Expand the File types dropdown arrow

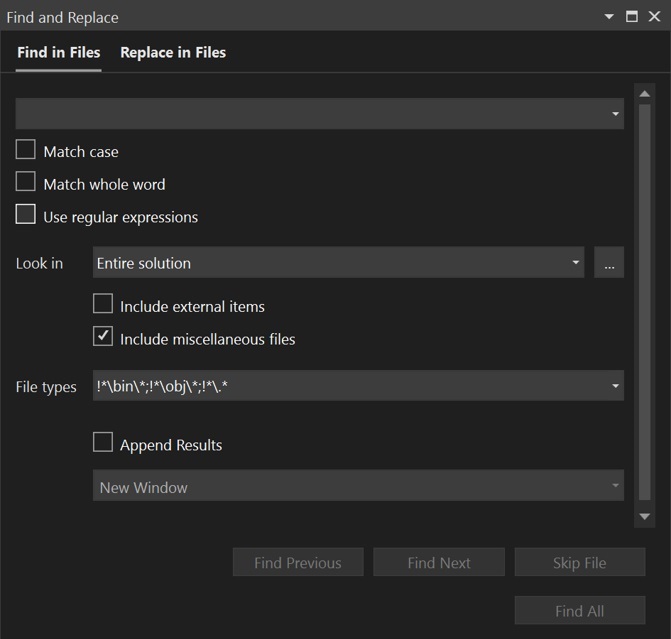click(615, 386)
